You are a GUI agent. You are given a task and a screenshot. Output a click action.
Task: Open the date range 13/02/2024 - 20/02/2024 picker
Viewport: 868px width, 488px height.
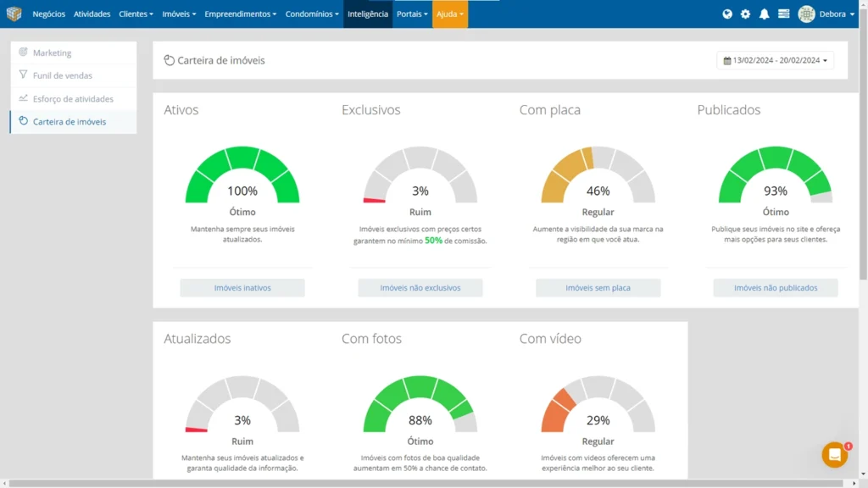point(775,60)
